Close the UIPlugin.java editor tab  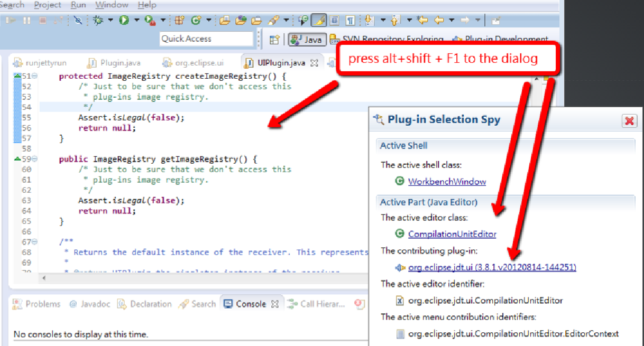[314, 63]
